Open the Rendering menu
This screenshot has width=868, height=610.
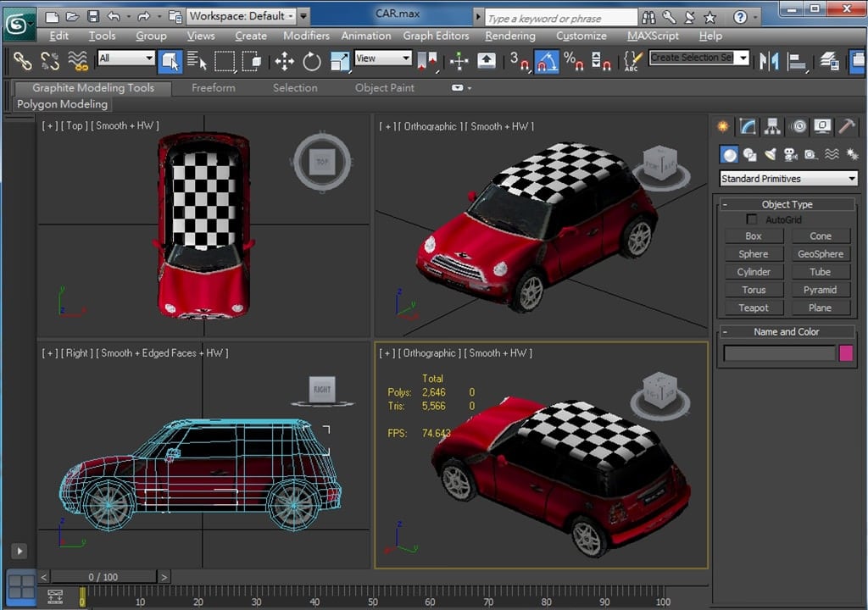509,36
